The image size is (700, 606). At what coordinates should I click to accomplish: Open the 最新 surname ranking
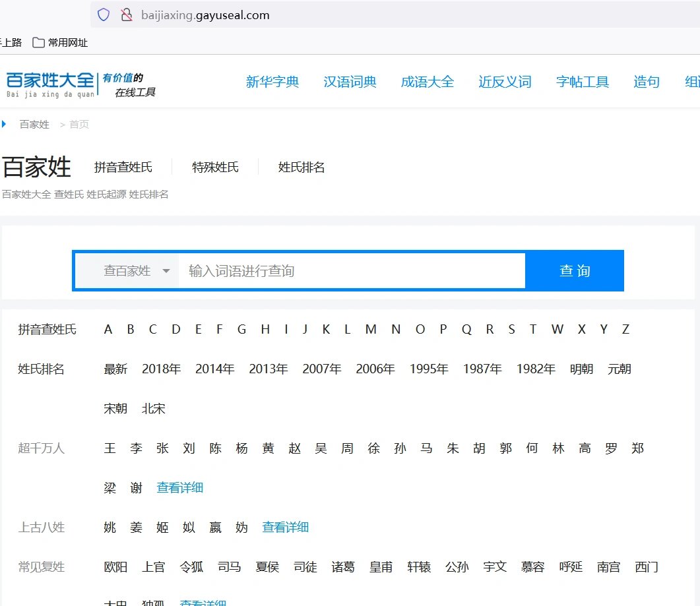tap(115, 369)
